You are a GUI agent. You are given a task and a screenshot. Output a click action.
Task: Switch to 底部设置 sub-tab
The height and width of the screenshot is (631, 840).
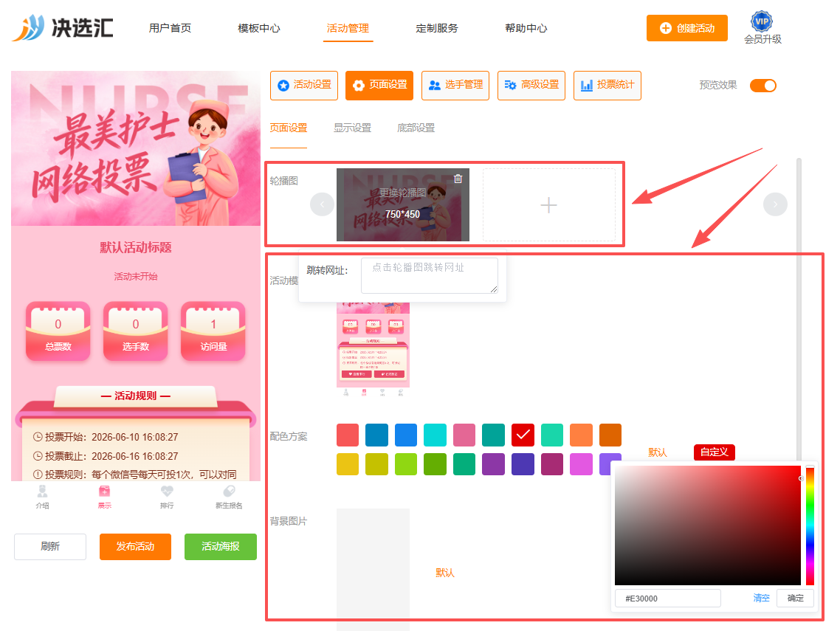(x=416, y=128)
